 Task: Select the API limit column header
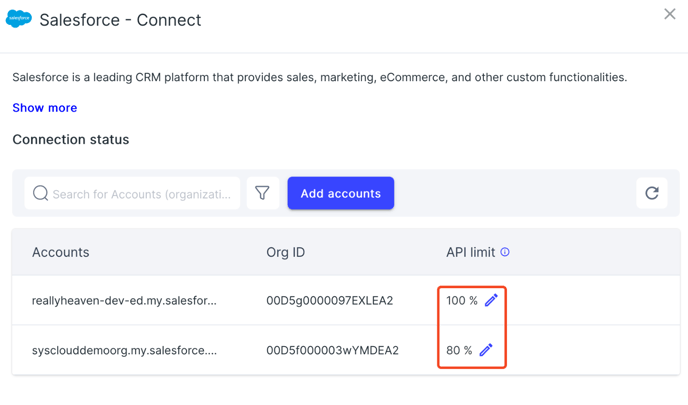pos(470,252)
